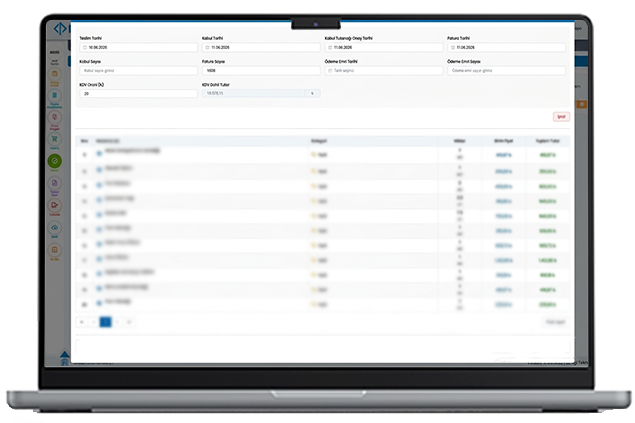Click the Ödeme Emri Tarihi date field

(384, 70)
